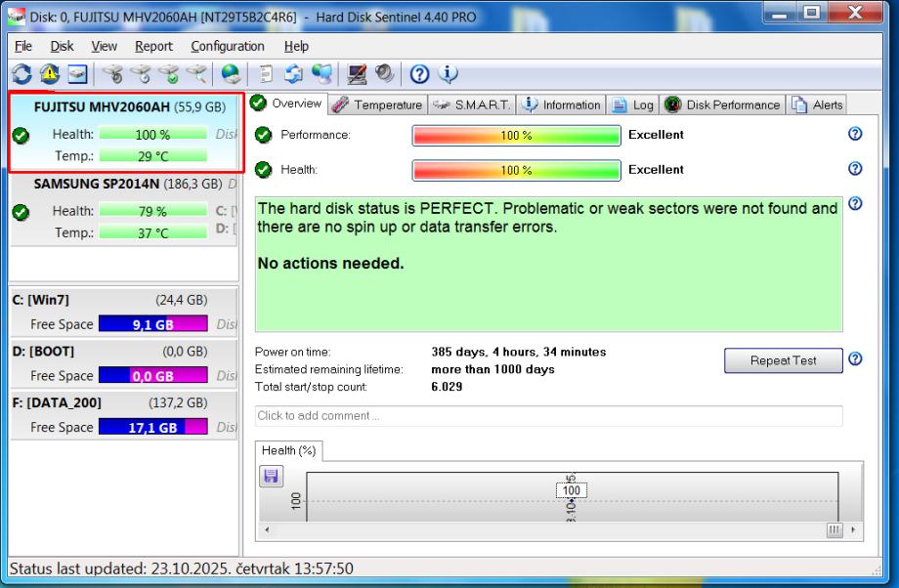Viewport: 899px width, 588px height.
Task: Click the D: free space 0,0 GB bar
Action: point(153,375)
